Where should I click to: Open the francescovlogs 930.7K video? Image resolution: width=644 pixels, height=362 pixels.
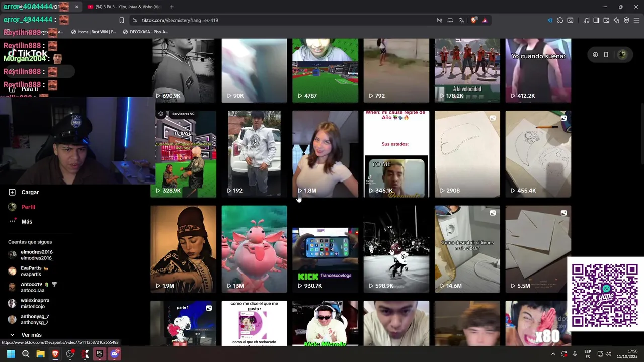tap(325, 249)
